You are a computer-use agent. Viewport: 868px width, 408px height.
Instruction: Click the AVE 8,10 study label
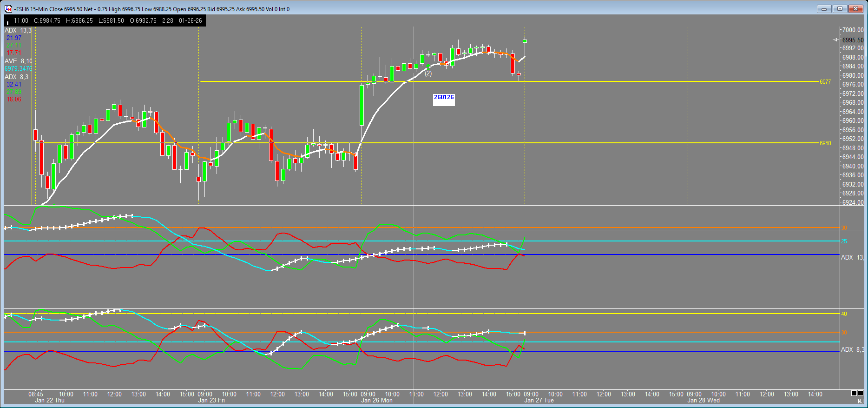tap(18, 61)
